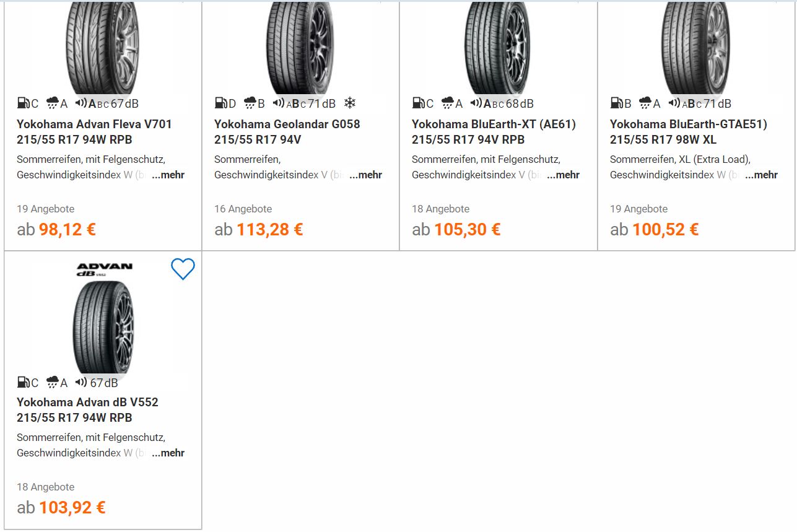Add Advan dB V552 to wishlist heart
Screen dimensions: 797x532
(x=183, y=269)
